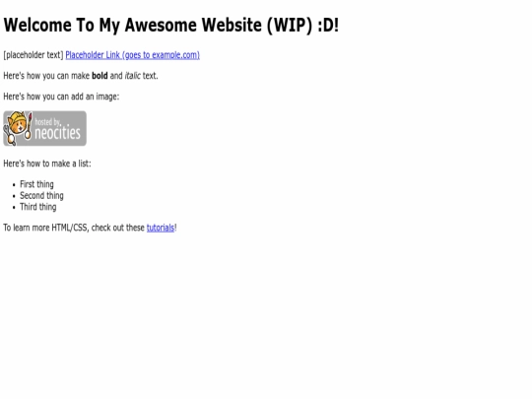
Task: Click the bullet before First thing
Action: click(x=14, y=185)
